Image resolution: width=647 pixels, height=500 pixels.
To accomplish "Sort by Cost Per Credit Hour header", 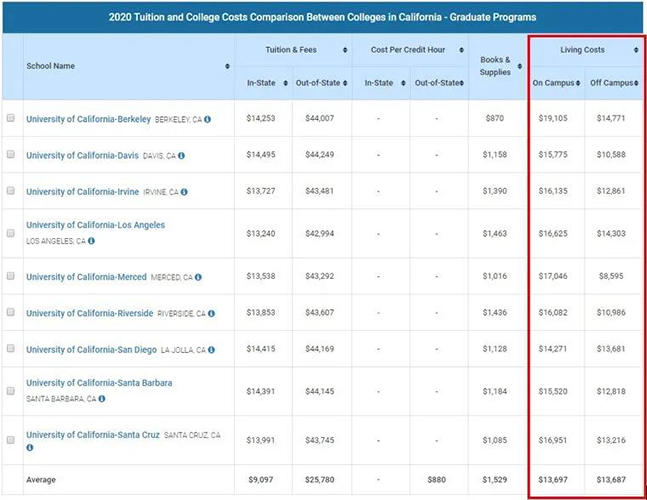I will tap(461, 50).
